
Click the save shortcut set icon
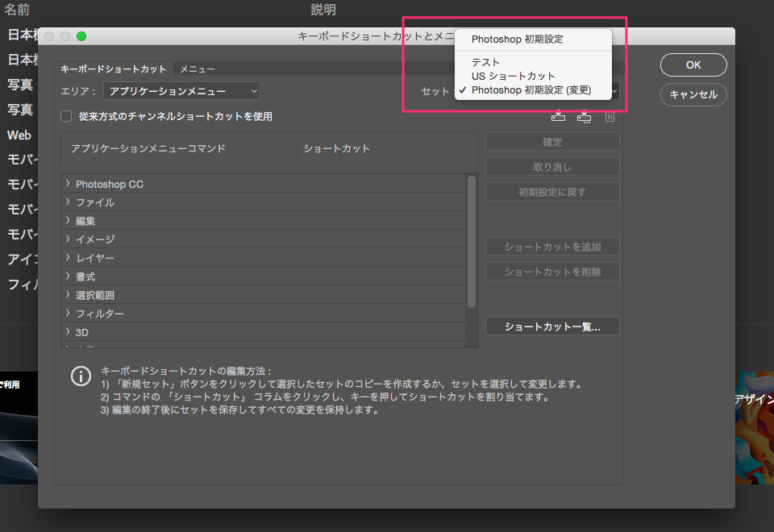pyautogui.click(x=558, y=116)
